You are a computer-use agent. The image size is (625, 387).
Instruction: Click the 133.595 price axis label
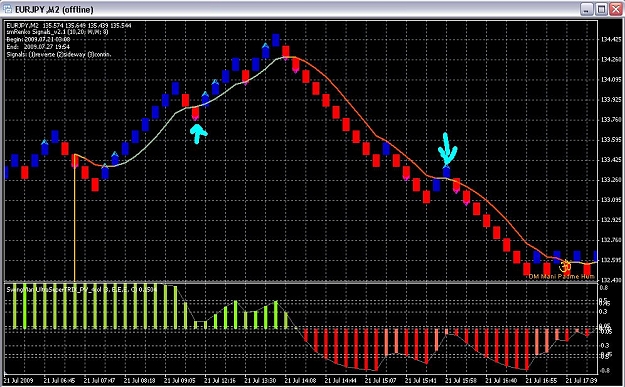click(611, 140)
